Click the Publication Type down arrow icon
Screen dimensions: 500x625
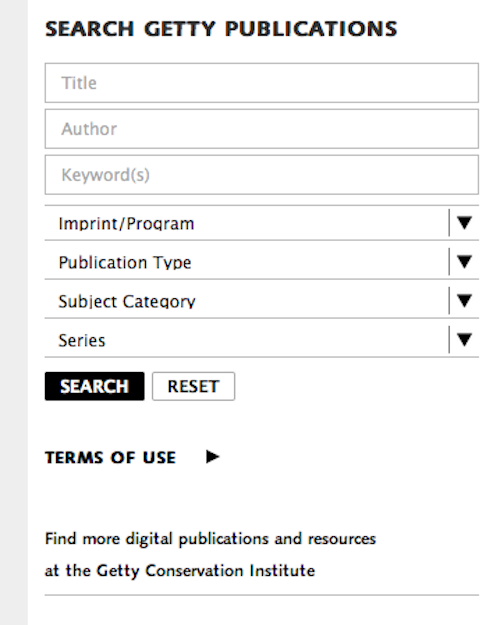click(464, 262)
